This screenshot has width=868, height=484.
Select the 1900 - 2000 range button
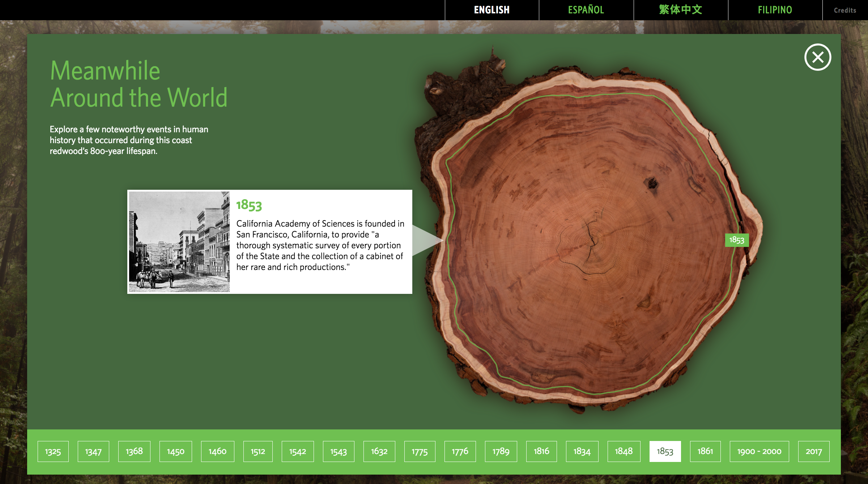click(759, 451)
